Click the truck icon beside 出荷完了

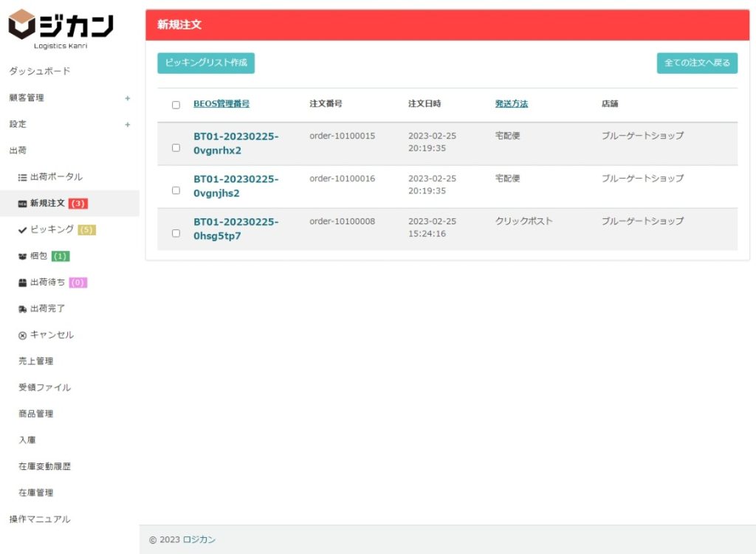pyautogui.click(x=22, y=309)
